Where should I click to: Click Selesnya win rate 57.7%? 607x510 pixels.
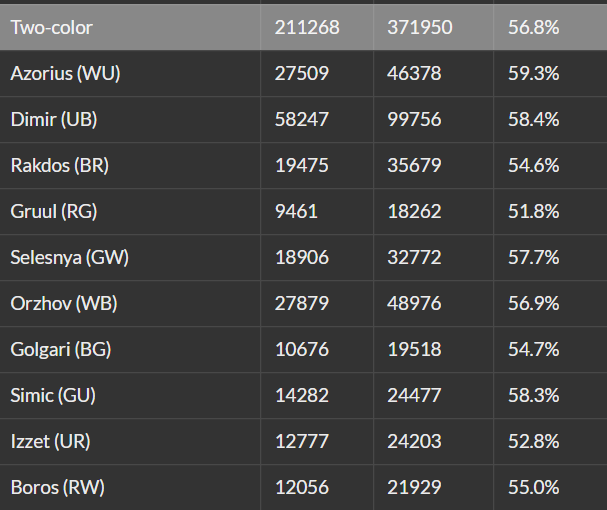[533, 258]
